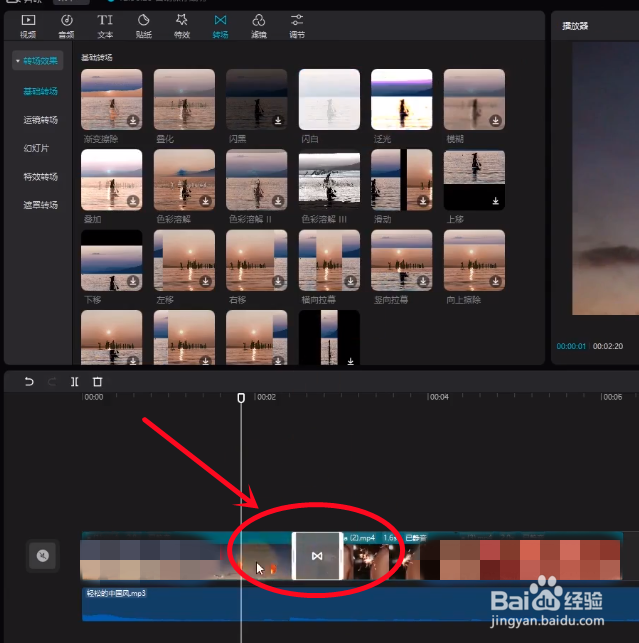The height and width of the screenshot is (643, 639).
Task: Undo the last timeline edit
Action: tap(29, 382)
